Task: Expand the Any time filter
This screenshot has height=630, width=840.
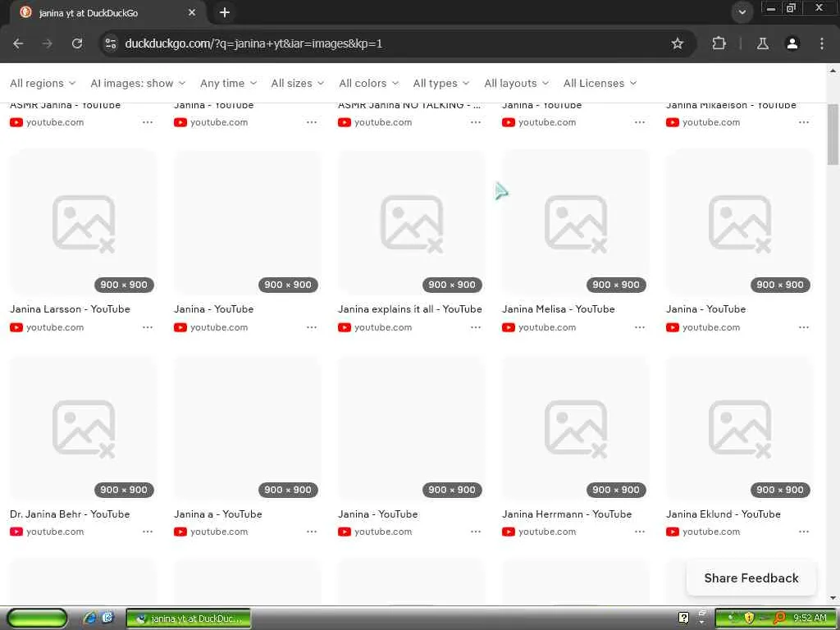Action: (x=228, y=83)
